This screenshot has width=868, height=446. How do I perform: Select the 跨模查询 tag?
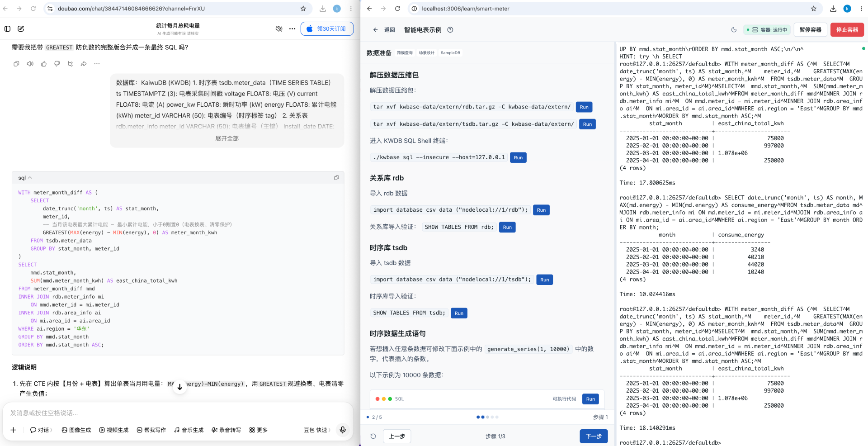click(405, 53)
